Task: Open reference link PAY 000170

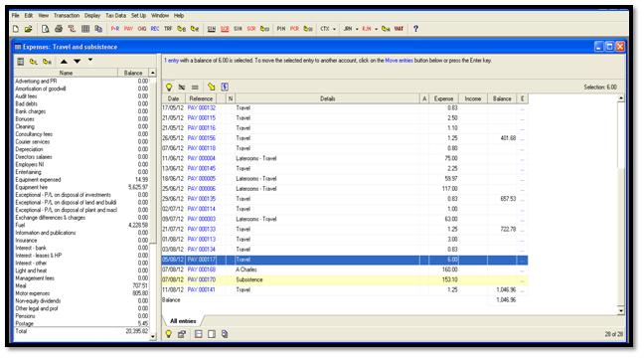Action: (x=201, y=279)
